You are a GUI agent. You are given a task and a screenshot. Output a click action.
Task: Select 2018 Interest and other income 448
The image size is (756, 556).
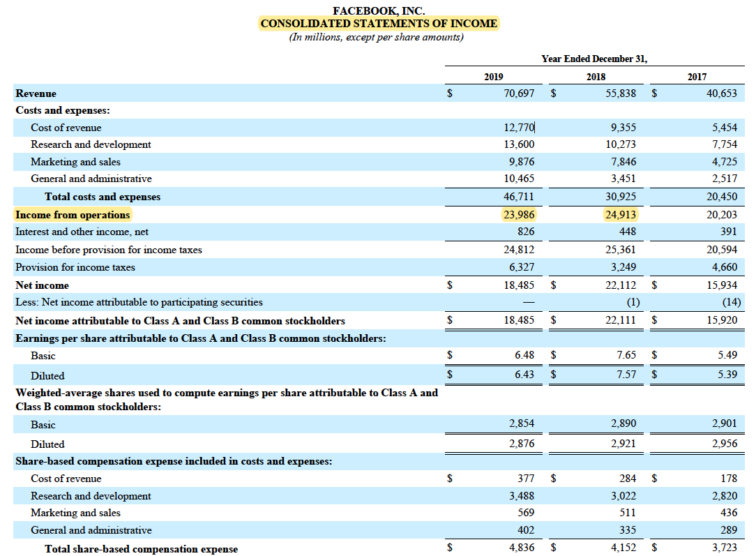[x=627, y=232]
